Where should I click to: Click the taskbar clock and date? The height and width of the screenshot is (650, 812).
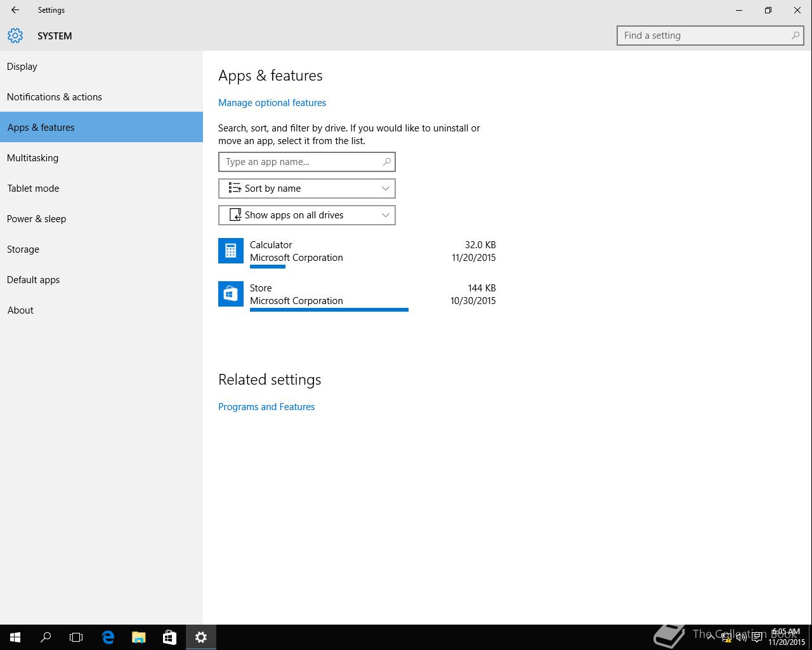point(787,637)
